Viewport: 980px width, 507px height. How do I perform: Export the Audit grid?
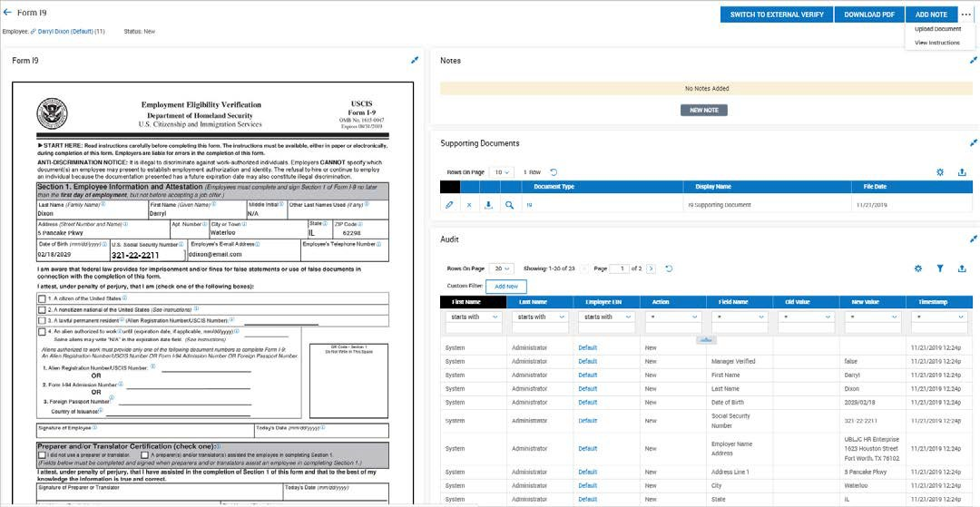click(962, 268)
